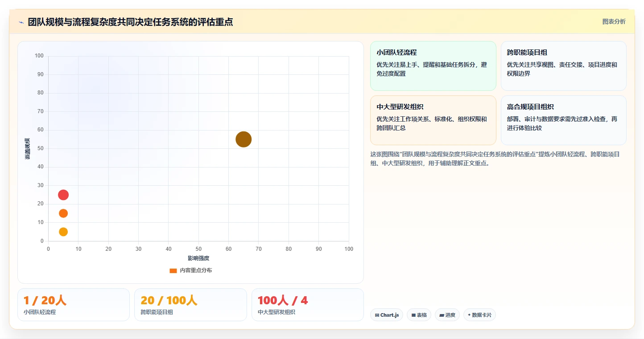Click the 进度 chip icon
Image resolution: width=644 pixels, height=339 pixels.
pyautogui.click(x=442, y=315)
